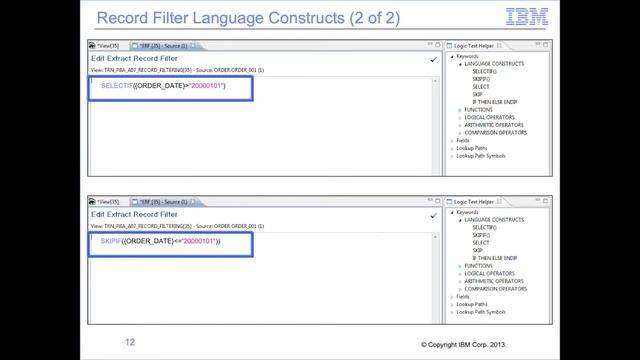Expand Fields node in the SKIPIF panel helper
The image size is (640, 360).
click(x=452, y=297)
